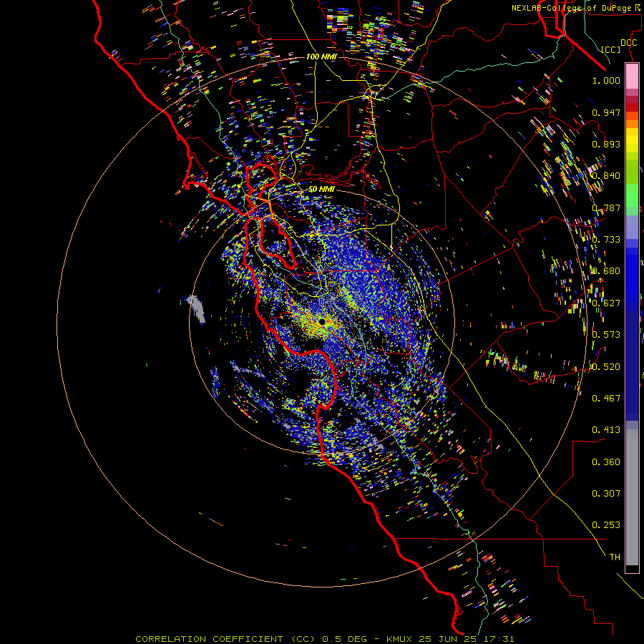Click the 0.253 scale value
This screenshot has width=644, height=644.
(x=606, y=525)
